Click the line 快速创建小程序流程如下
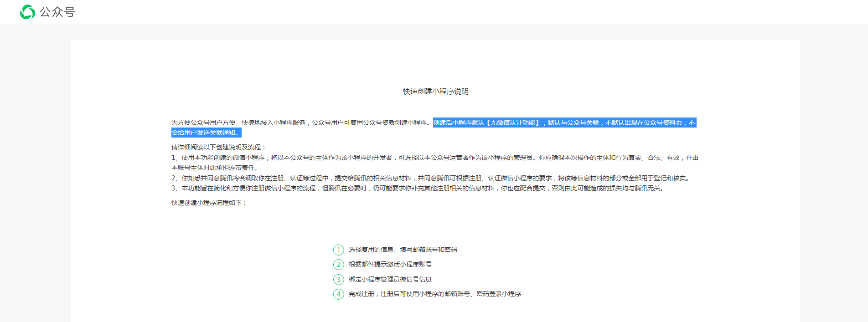 [x=209, y=203]
